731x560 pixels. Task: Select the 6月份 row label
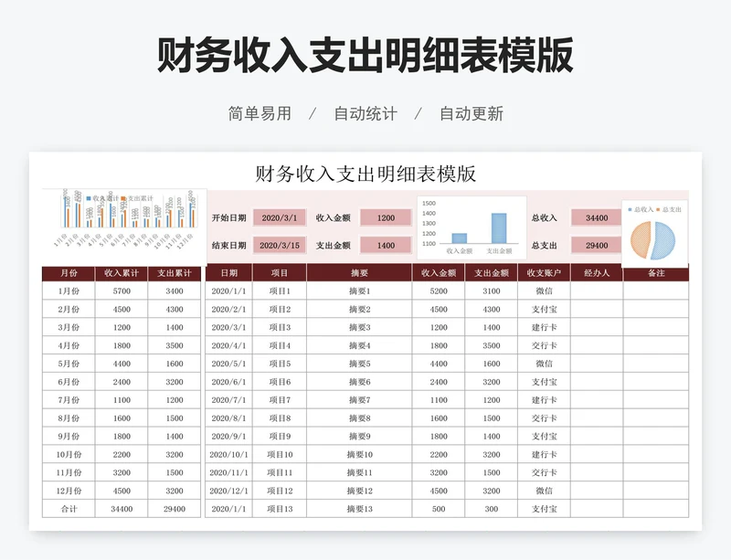tap(69, 382)
